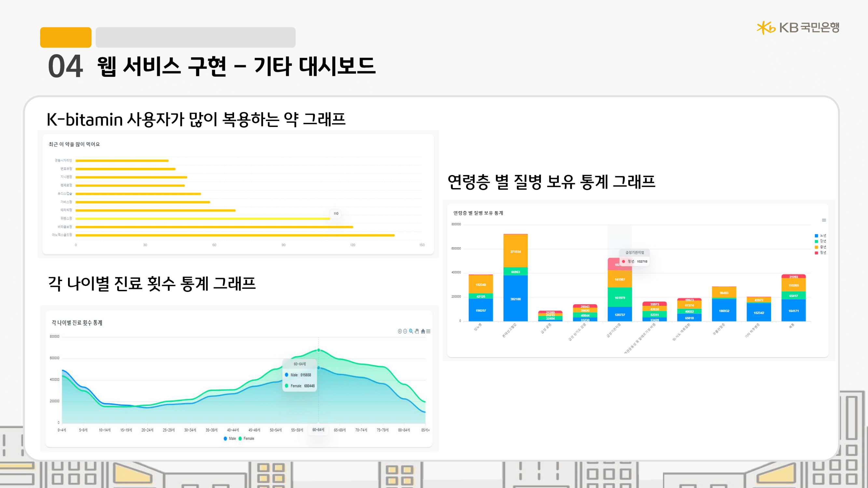
Task: Click 중년 orange legend swatch
Action: tap(817, 247)
